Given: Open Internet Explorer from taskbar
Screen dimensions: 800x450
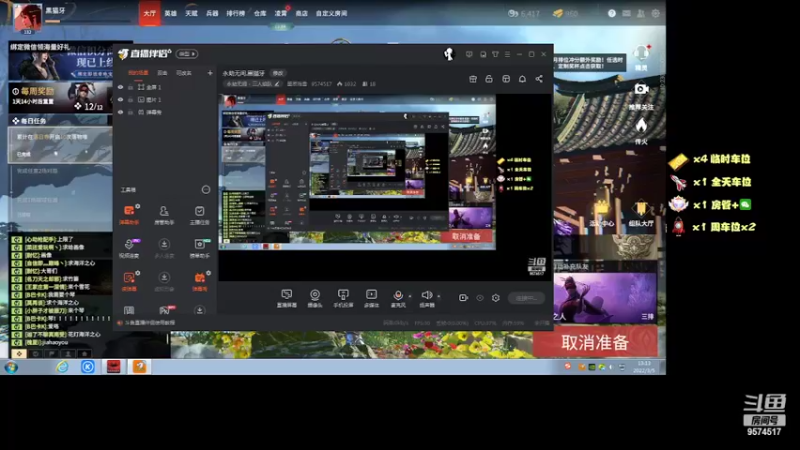Looking at the screenshot, I should click(62, 367).
